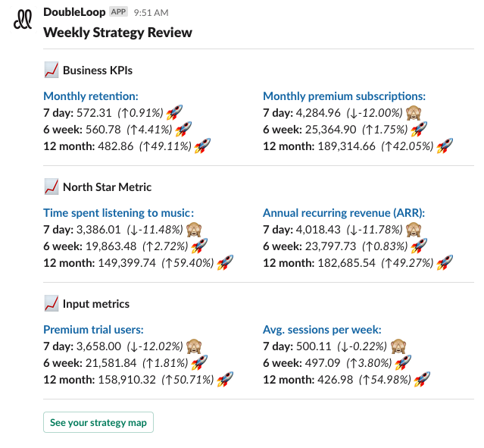
Task: Open the Premium trial users link
Action: click(93, 330)
